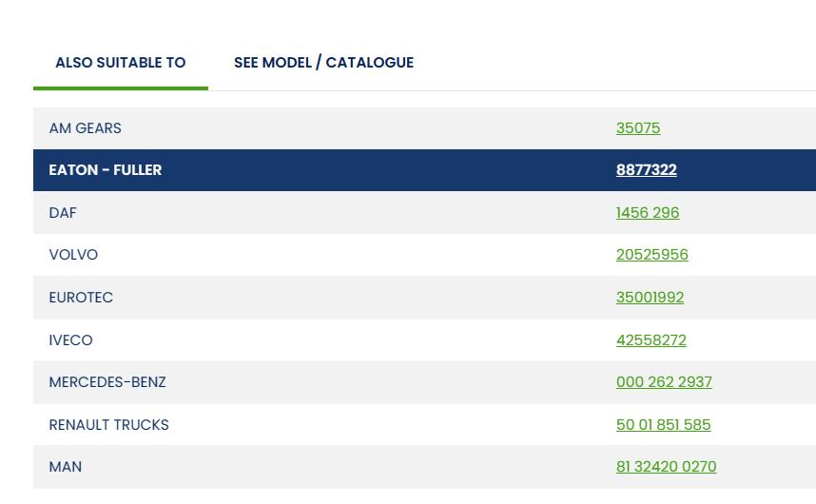Select the DAF brand row
Image resolution: width=816 pixels, height=504 pixels.
click(x=63, y=213)
